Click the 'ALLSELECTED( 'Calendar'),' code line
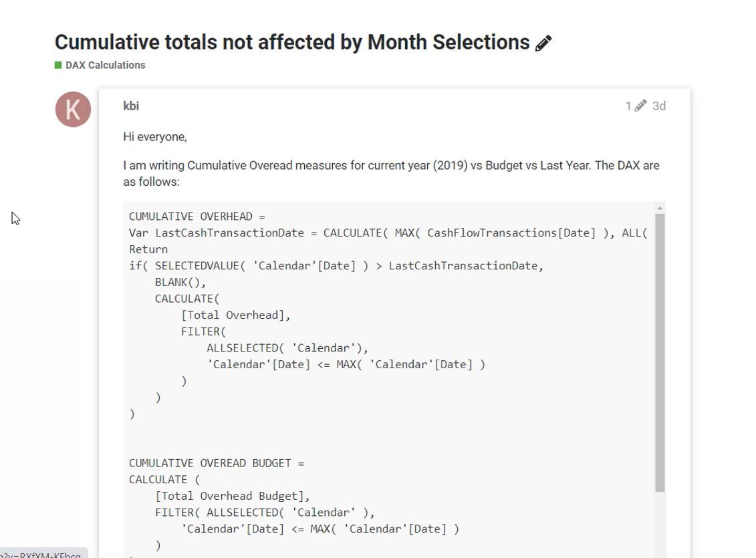756x558 pixels. (287, 348)
